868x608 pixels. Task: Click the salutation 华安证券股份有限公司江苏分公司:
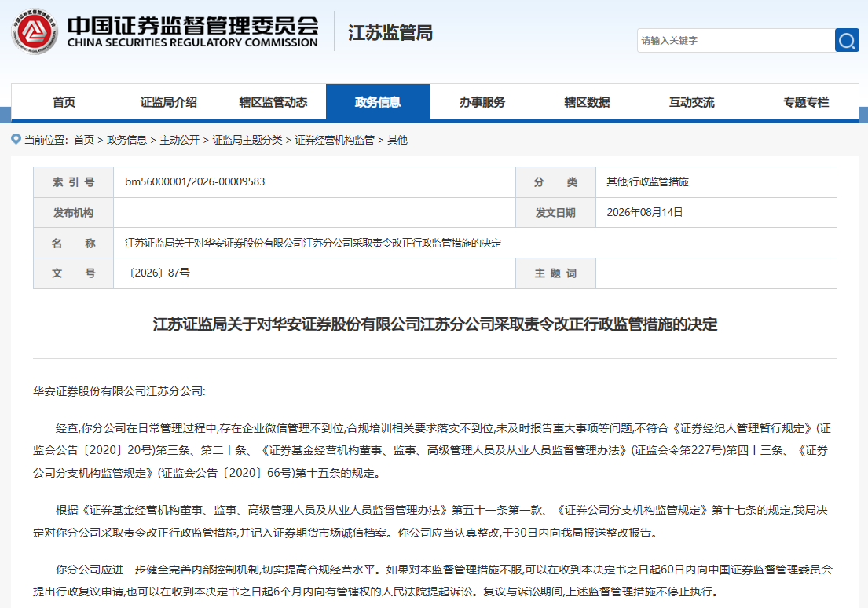119,391
